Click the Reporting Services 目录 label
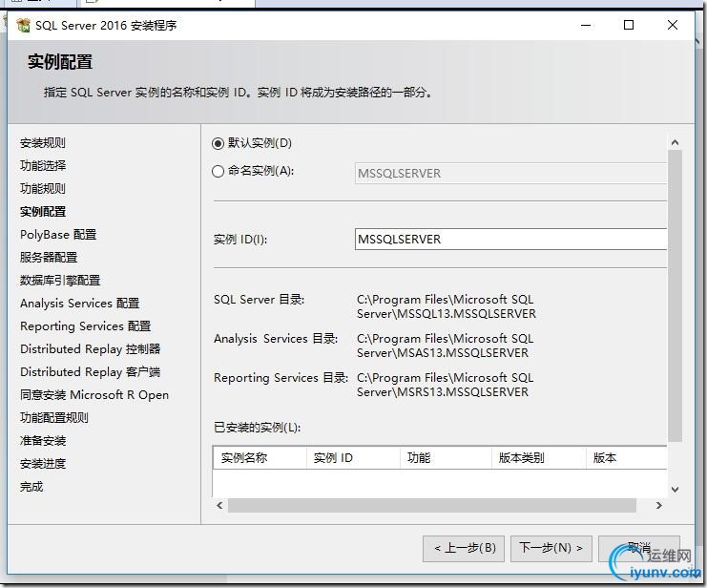 tap(281, 378)
